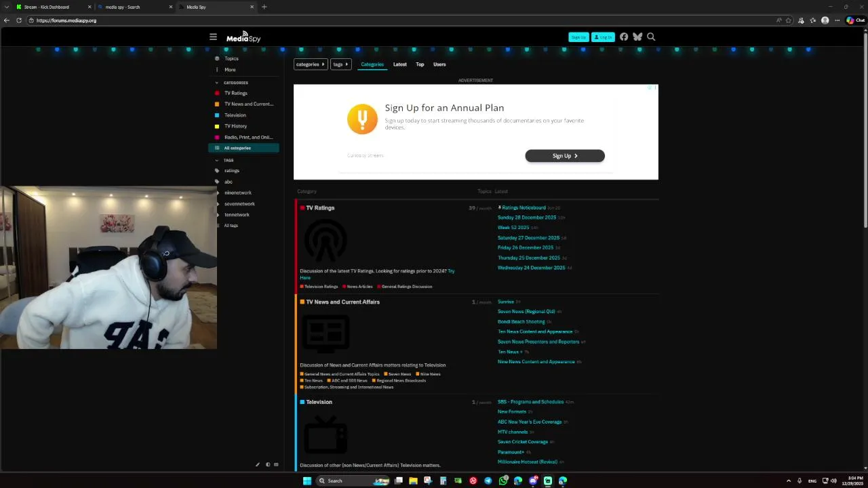The width and height of the screenshot is (868, 488).
Task: Click the browser back arrow
Action: (7, 20)
